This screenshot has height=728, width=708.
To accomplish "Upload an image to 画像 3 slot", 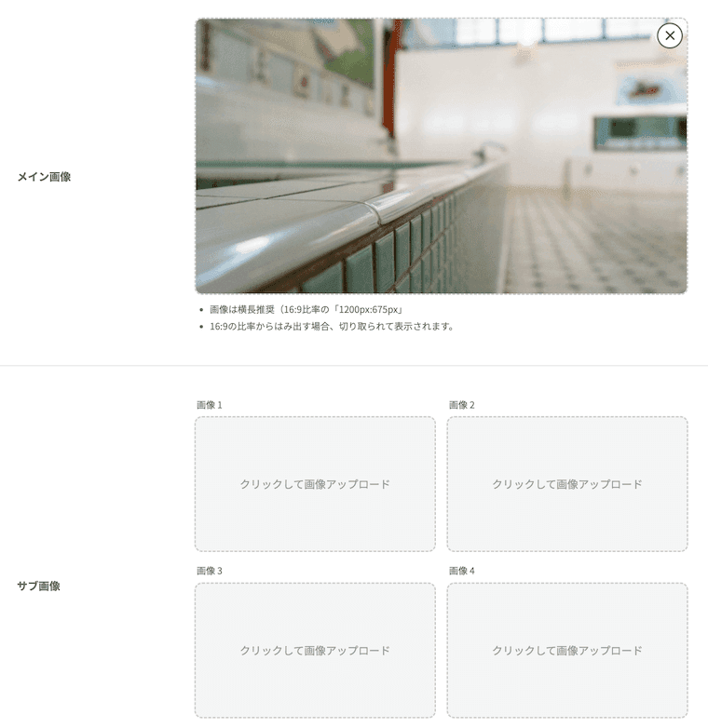I will click(315, 650).
